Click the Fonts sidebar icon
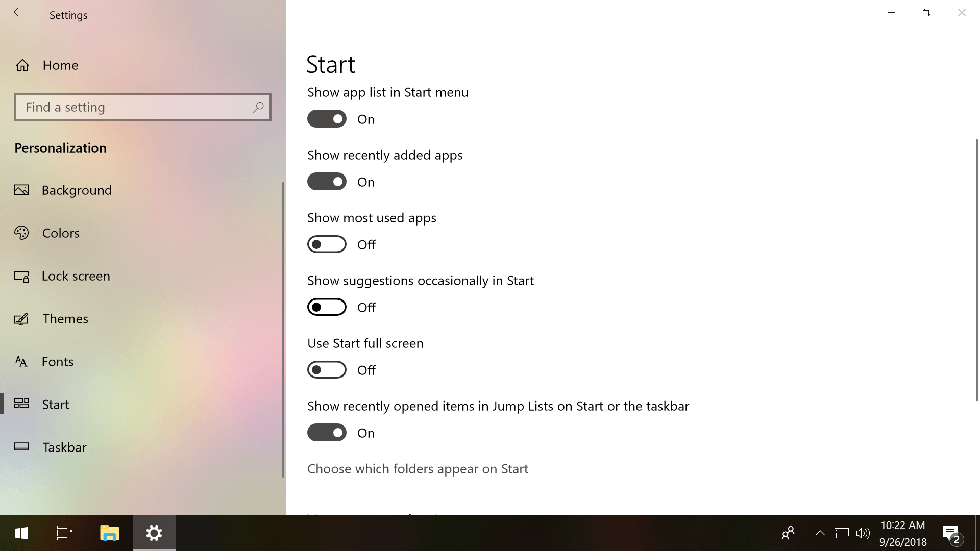 (x=21, y=362)
